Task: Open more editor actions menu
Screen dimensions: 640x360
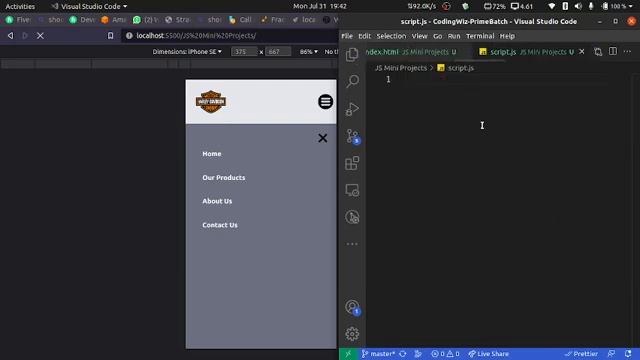Action: pyautogui.click(x=627, y=51)
